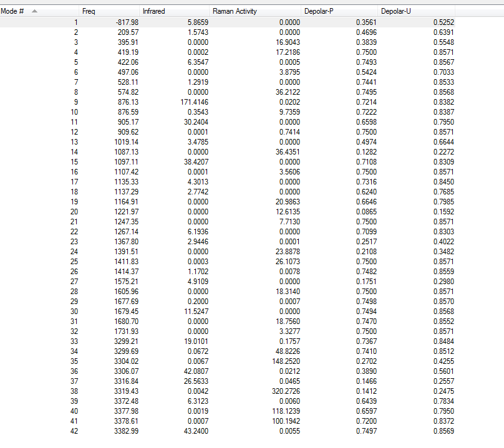Select the row with frequency 1680.70
Image resolution: width=504 pixels, height=448 pixels.
[227, 321]
